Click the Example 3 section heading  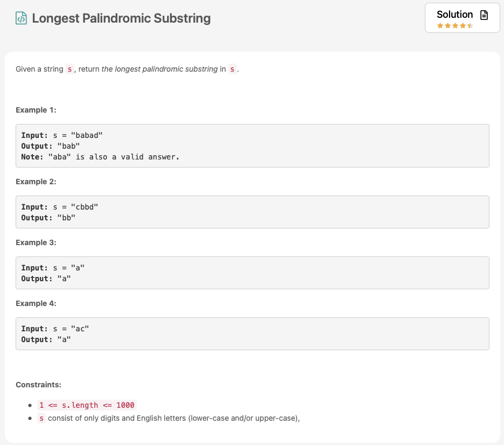[x=36, y=242]
